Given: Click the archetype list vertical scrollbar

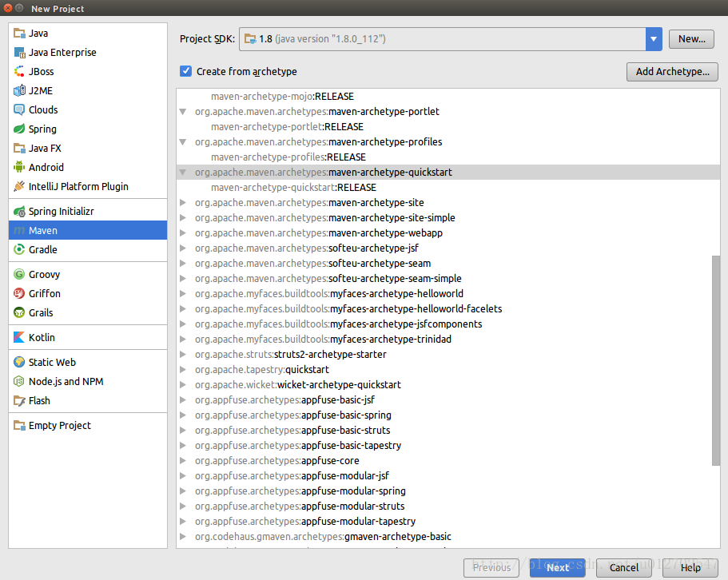Looking at the screenshot, I should pyautogui.click(x=715, y=360).
